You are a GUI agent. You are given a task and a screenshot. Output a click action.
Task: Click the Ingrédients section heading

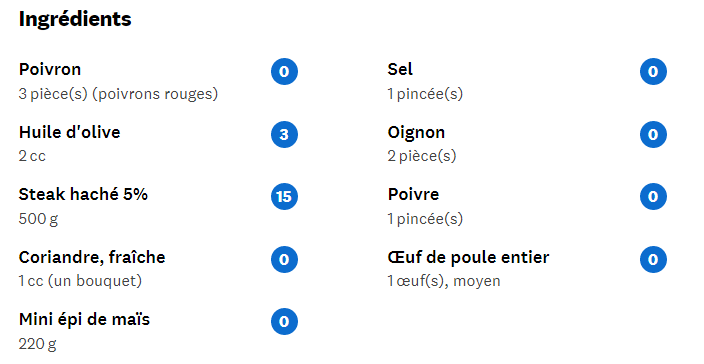(75, 19)
